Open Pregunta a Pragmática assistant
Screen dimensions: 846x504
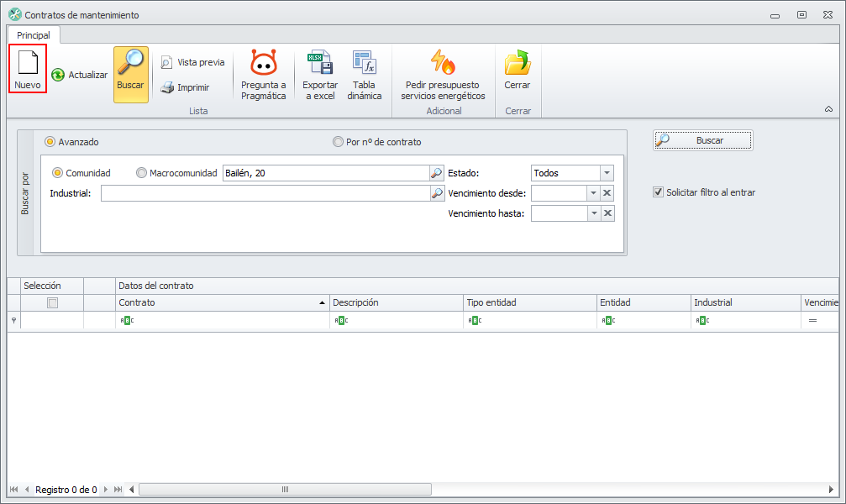(x=263, y=75)
